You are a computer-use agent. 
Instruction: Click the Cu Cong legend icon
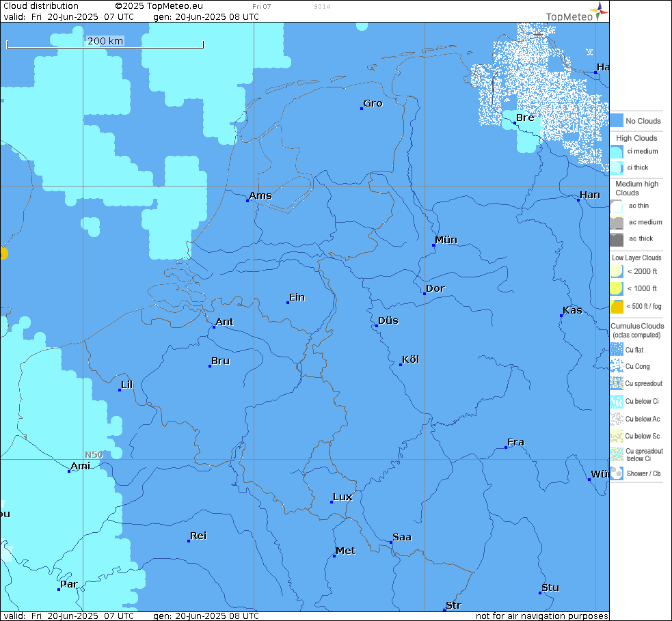617,365
